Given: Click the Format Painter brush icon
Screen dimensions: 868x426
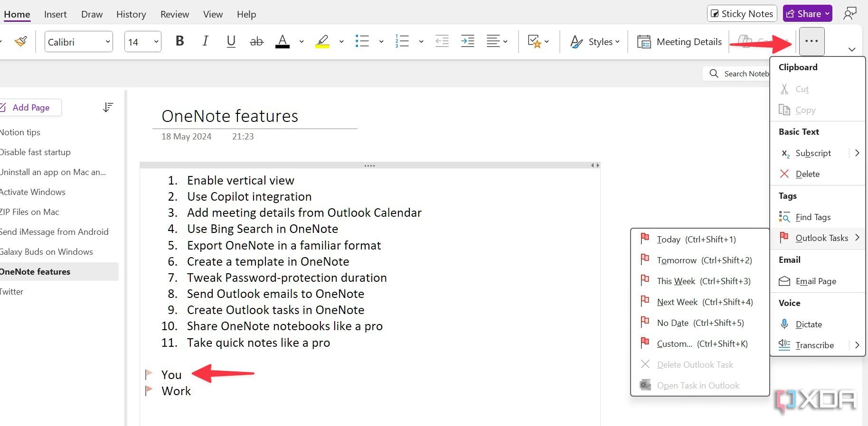Looking at the screenshot, I should (21, 42).
